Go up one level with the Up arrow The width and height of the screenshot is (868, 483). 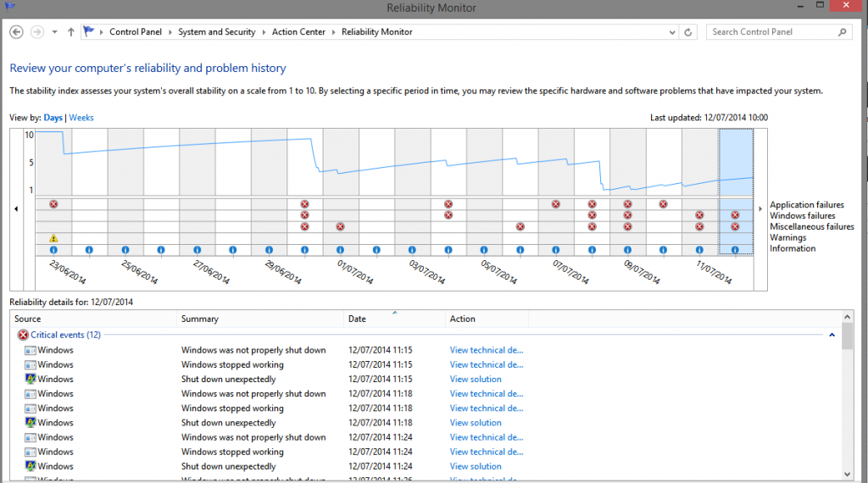pos(71,32)
